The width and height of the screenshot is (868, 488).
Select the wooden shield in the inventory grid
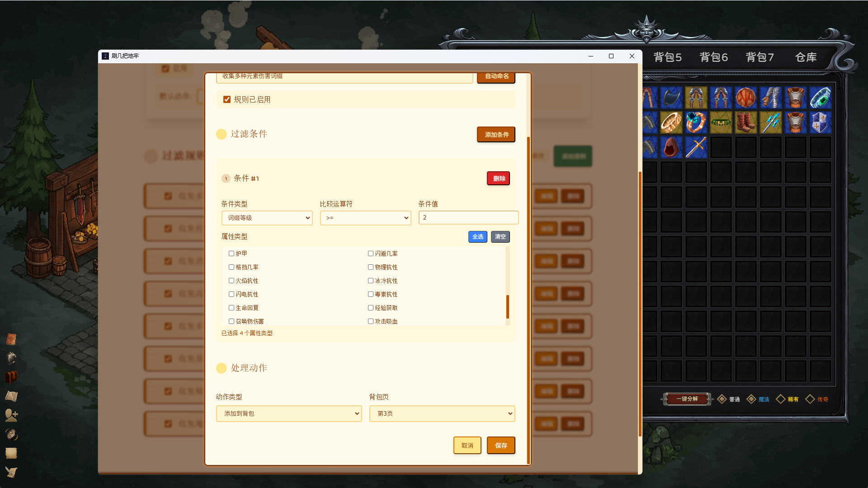point(745,97)
